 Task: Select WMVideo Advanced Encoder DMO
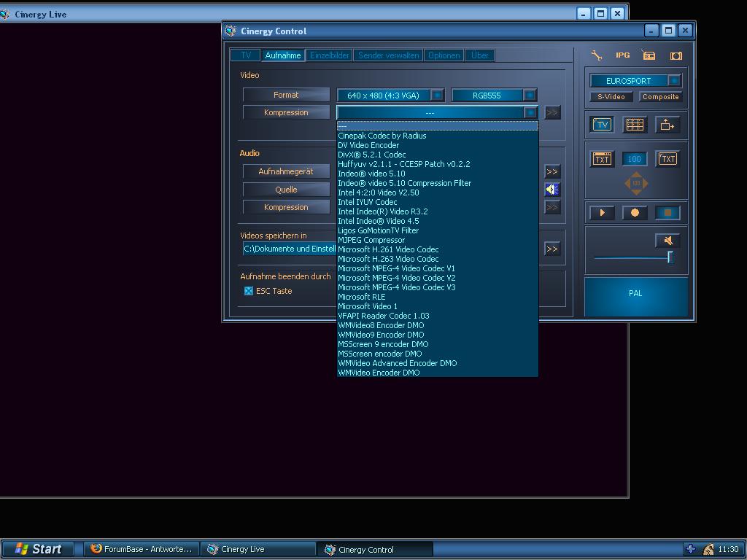click(x=438, y=363)
